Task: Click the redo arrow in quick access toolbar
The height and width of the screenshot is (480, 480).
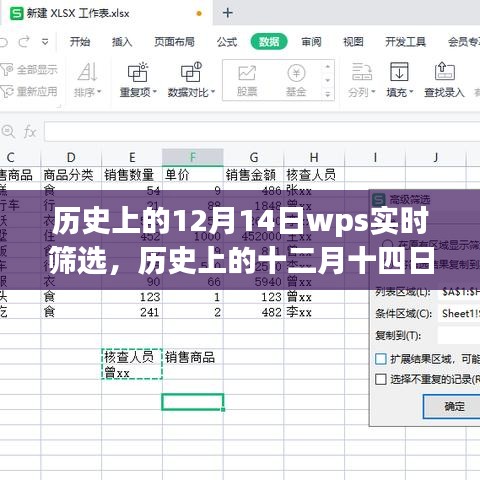Action: tap(24, 42)
